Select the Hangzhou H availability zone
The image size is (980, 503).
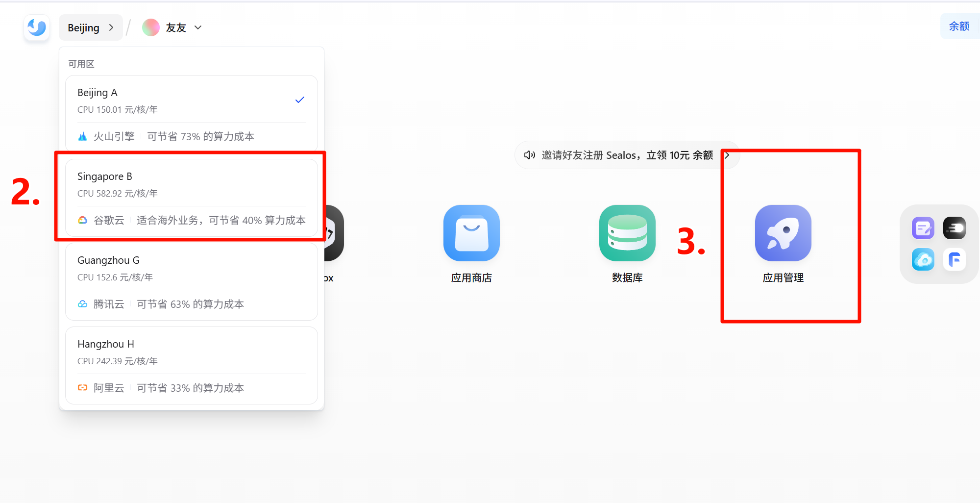tap(191, 364)
